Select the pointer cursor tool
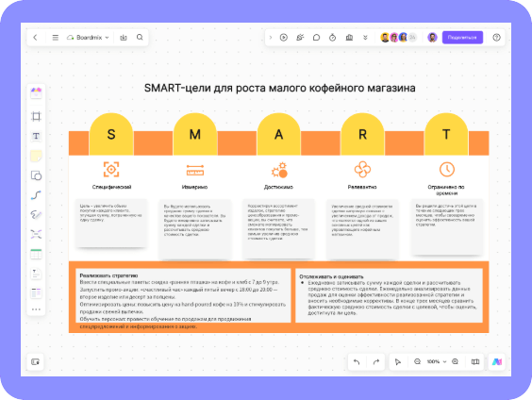The image size is (532, 400). tap(398, 362)
